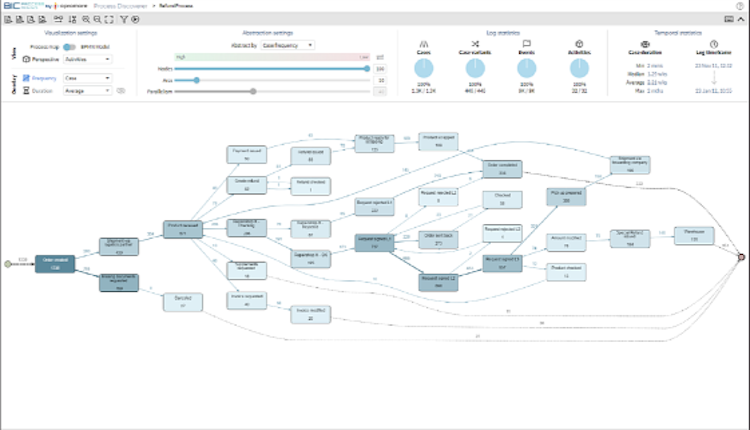The height and width of the screenshot is (430, 750).
Task: Click the Activities statistics icon
Action: click(x=579, y=44)
